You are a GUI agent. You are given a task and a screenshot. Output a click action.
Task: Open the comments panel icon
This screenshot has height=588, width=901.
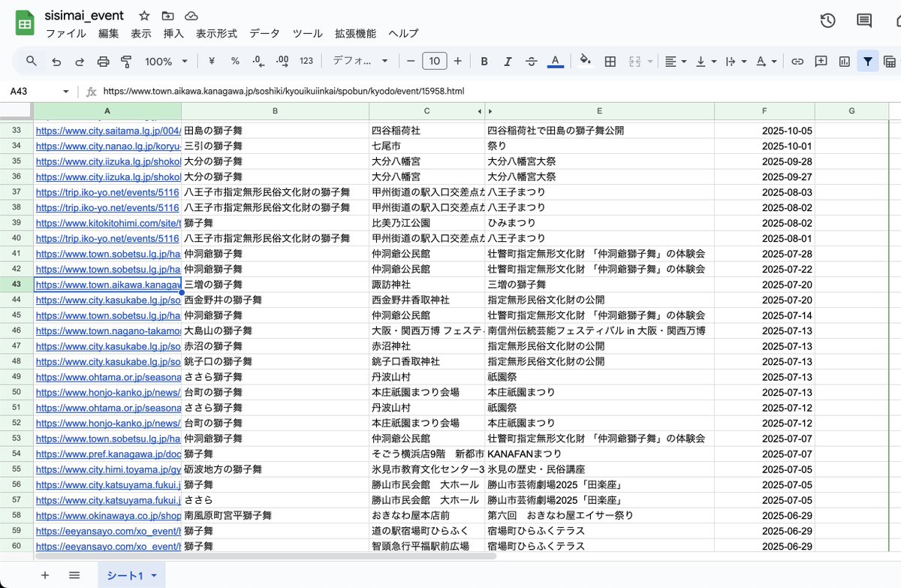[864, 21]
